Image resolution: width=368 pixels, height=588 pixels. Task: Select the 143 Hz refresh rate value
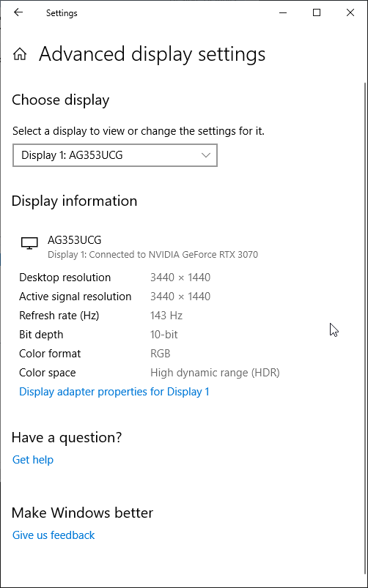(x=166, y=316)
